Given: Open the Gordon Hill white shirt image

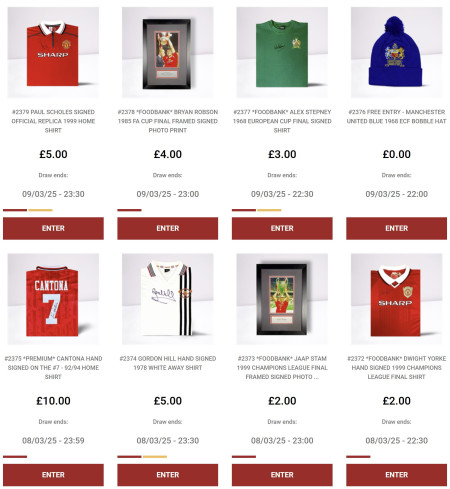Looking at the screenshot, I should 168,299.
